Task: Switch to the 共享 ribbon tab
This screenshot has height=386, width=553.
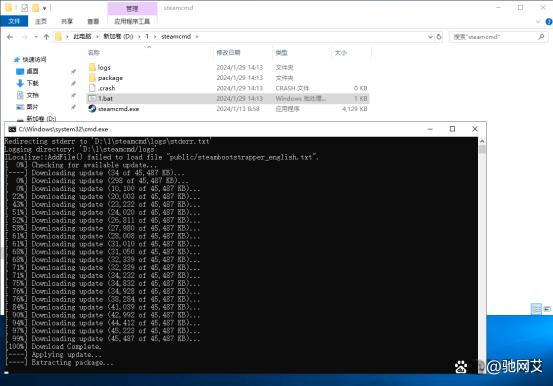Action: pos(67,22)
